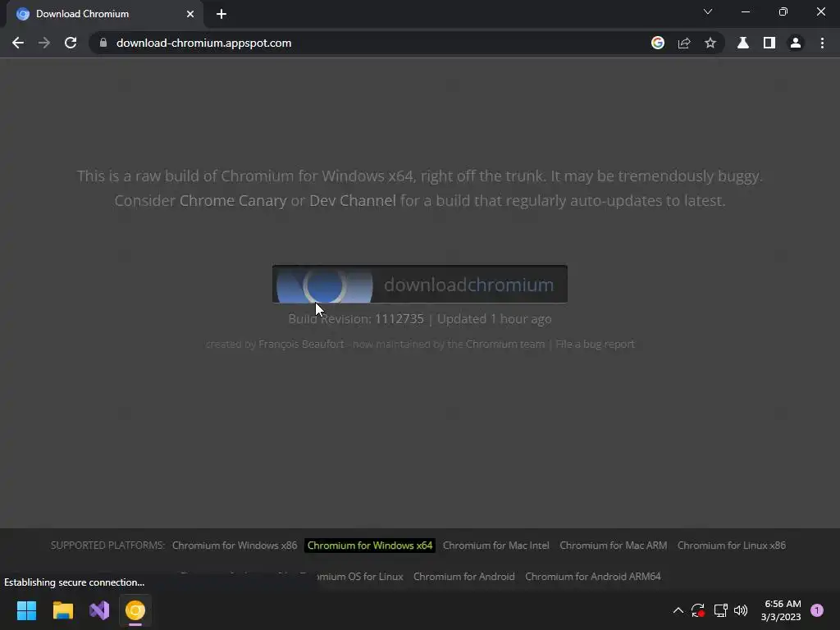The image size is (840, 630).
Task: Click the 'SUPPORTED PLATFORMS:' label
Action: [x=107, y=546]
